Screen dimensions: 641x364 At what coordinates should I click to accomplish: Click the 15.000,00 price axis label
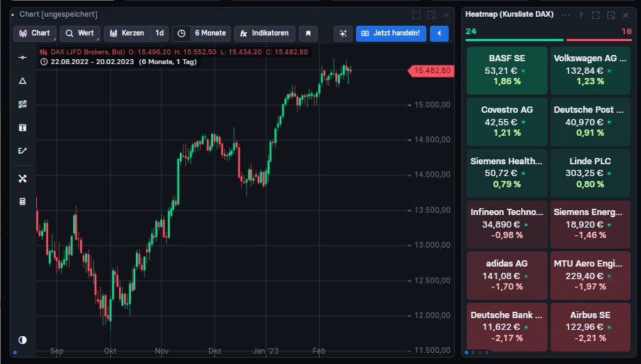tap(432, 105)
